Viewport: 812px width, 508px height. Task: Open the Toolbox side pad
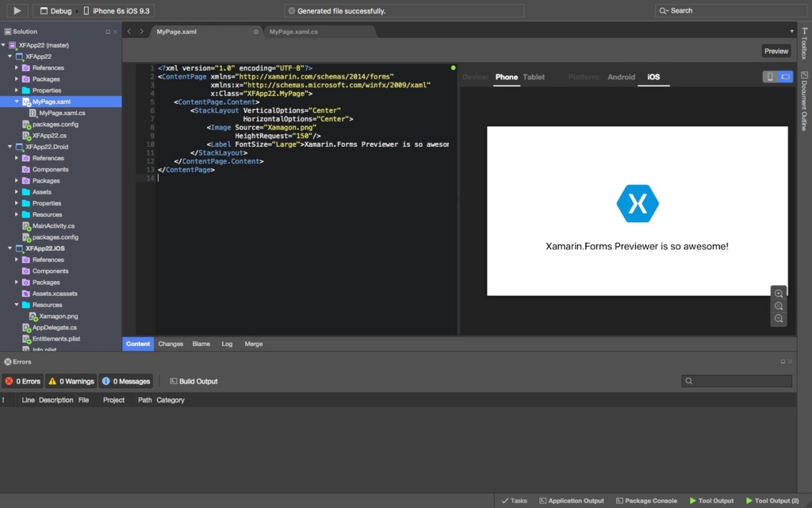pyautogui.click(x=804, y=44)
